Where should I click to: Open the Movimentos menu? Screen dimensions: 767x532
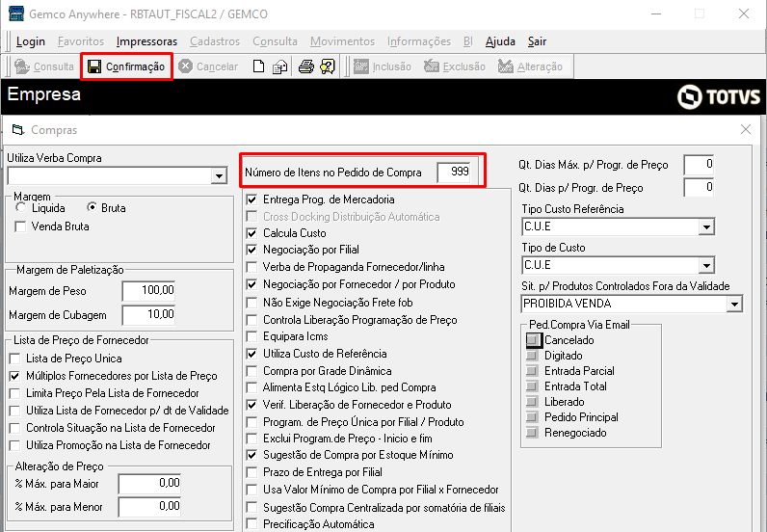[x=342, y=41]
